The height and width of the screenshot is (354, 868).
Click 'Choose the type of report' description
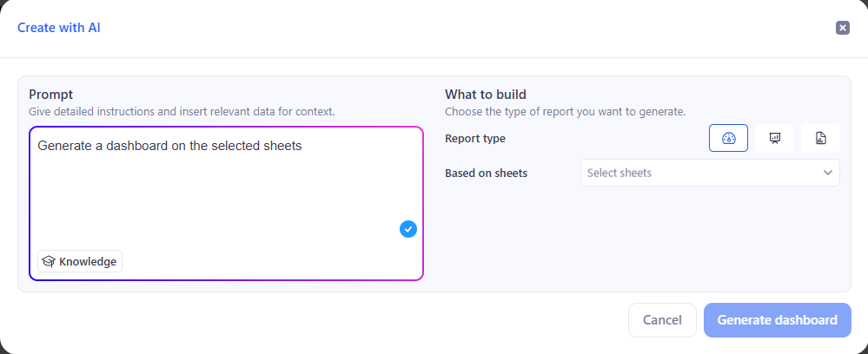[x=565, y=111]
